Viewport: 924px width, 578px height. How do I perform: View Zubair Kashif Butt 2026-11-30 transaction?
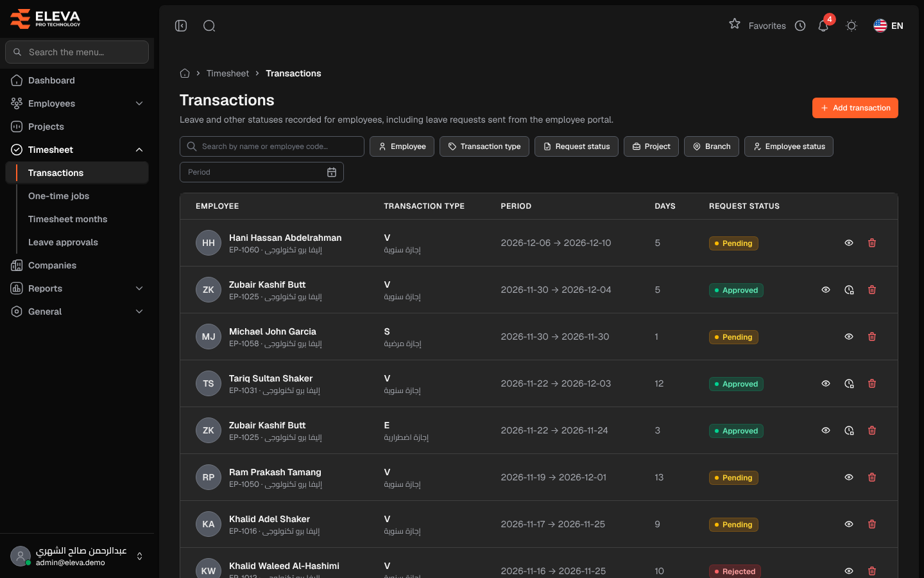pos(826,290)
